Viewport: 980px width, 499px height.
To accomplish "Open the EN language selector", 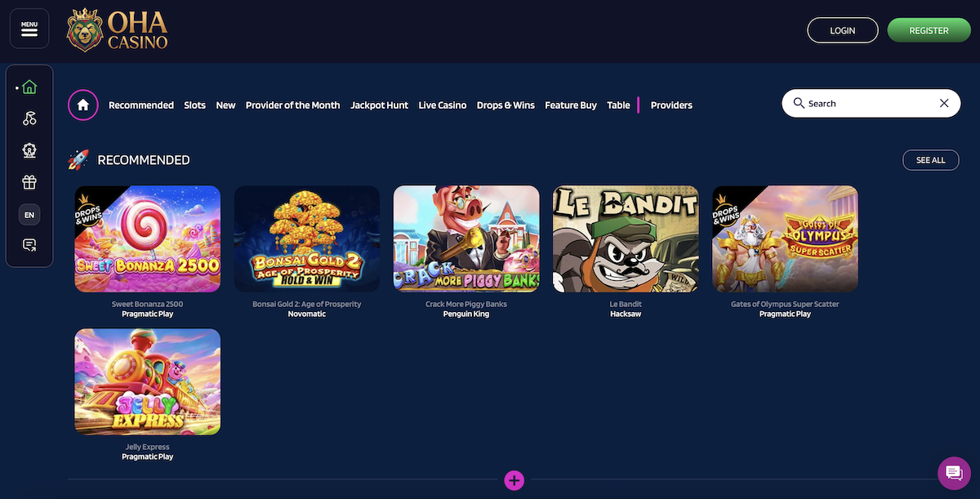I will (29, 215).
